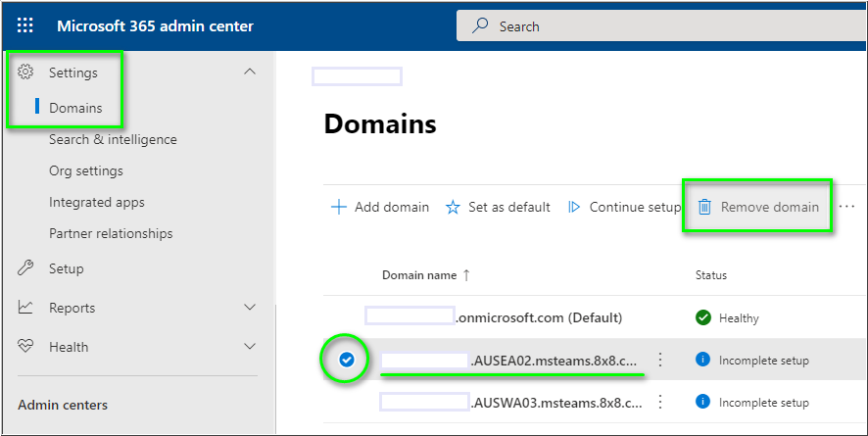Viewport: 868px width, 436px height.
Task: Expand the Health section chevron
Action: (250, 347)
